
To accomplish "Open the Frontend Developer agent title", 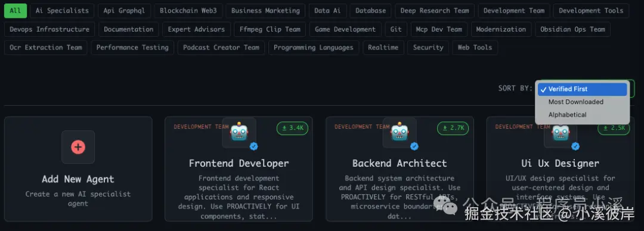I will tap(239, 163).
